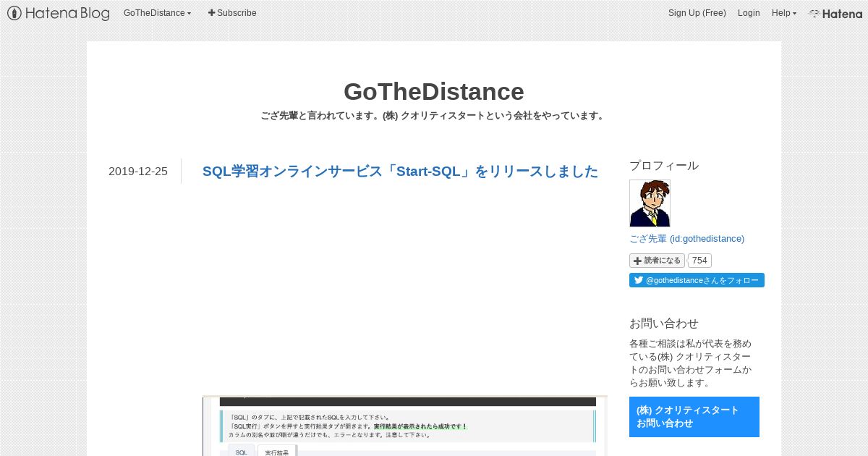Screen dimensions: 868x456
Task: Click the (株) クオリティスタート お問い合わせ button
Action: pos(694,417)
